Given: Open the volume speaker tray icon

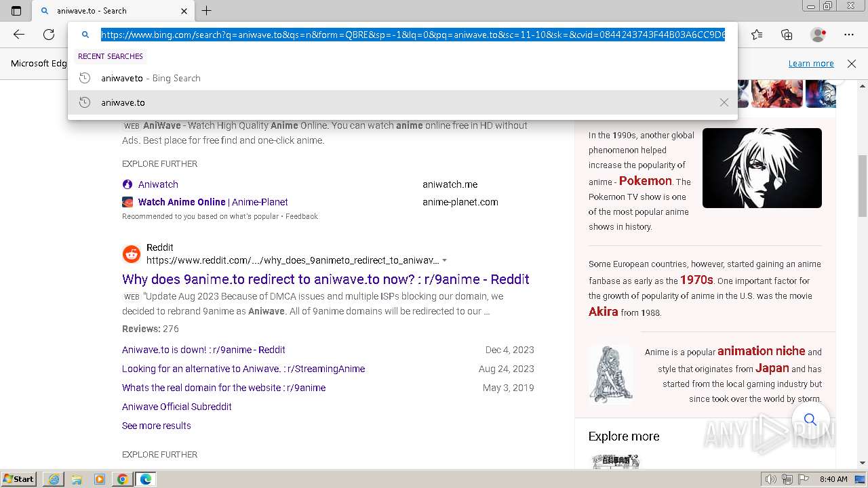Looking at the screenshot, I should click(770, 479).
